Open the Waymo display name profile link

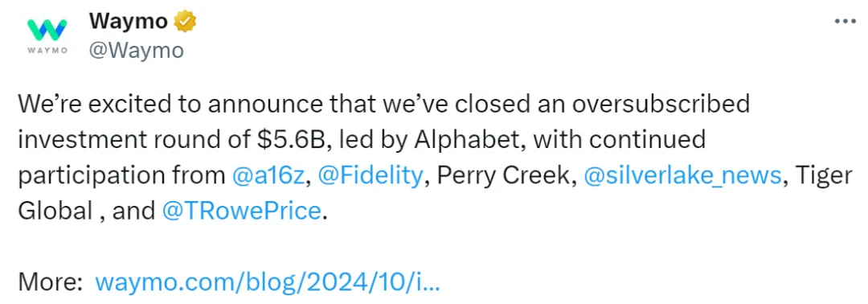tap(129, 23)
